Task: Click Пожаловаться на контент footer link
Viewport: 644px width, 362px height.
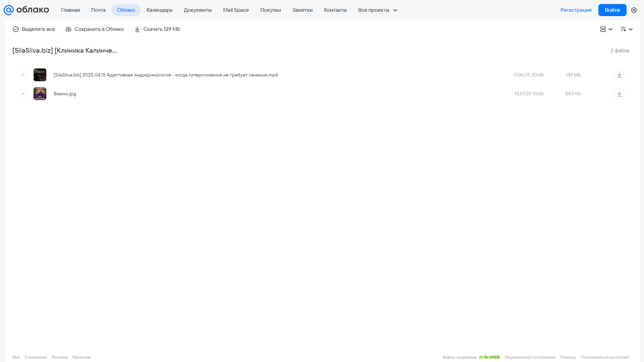Action: click(605, 357)
